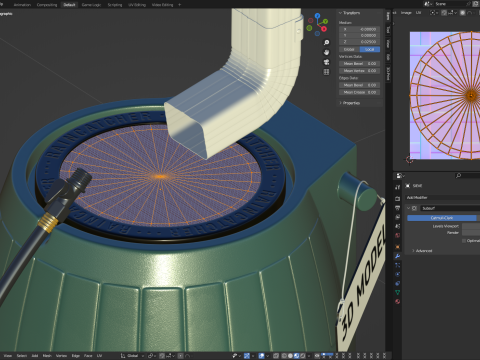Switch to the UV Editing workspace tab

(137, 5)
